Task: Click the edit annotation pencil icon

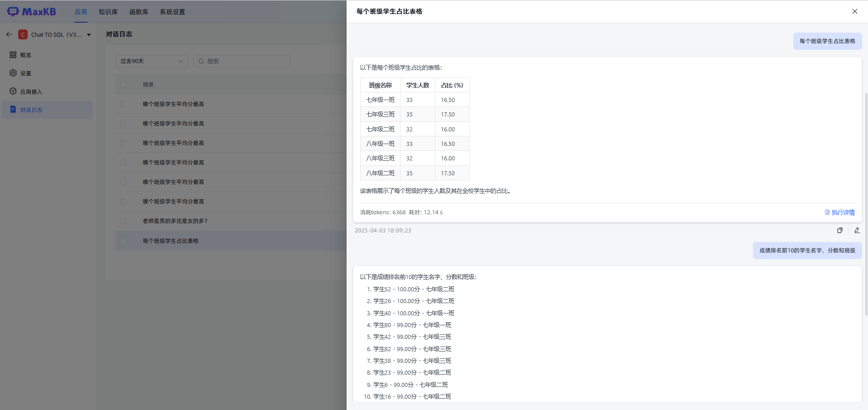Action: [x=857, y=230]
